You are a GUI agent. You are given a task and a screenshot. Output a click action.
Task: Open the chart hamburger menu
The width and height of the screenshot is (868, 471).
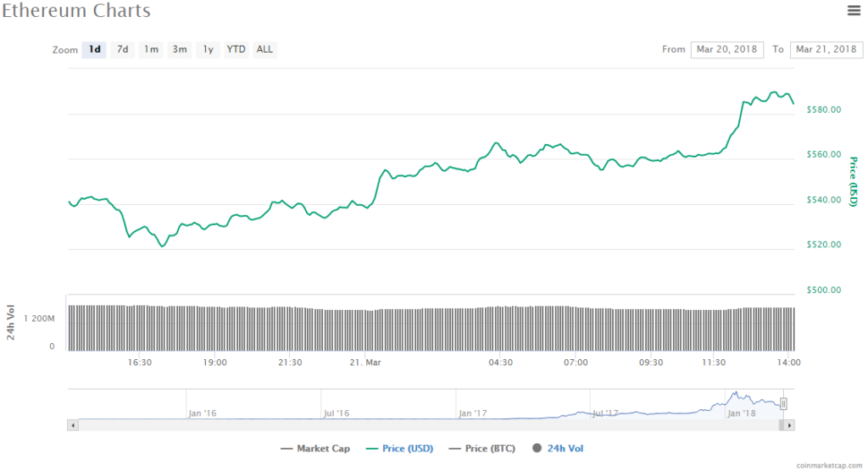click(x=854, y=10)
